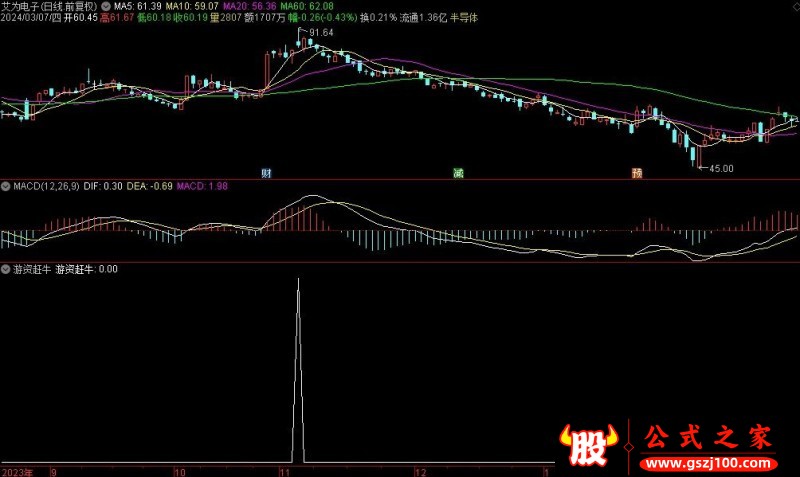This screenshot has height=477, width=800.
Task: Click the 减 shareholder reduction marker
Action: (458, 173)
